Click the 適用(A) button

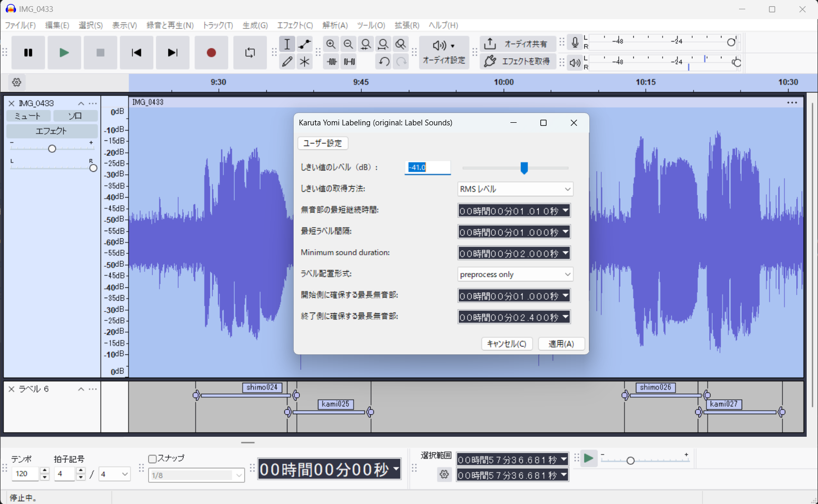click(x=561, y=344)
